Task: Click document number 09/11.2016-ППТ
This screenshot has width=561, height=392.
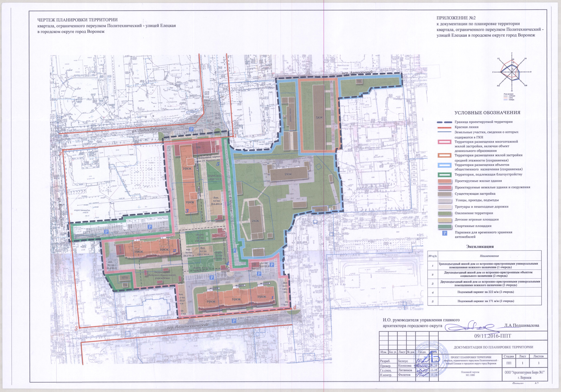Action: [493, 336]
